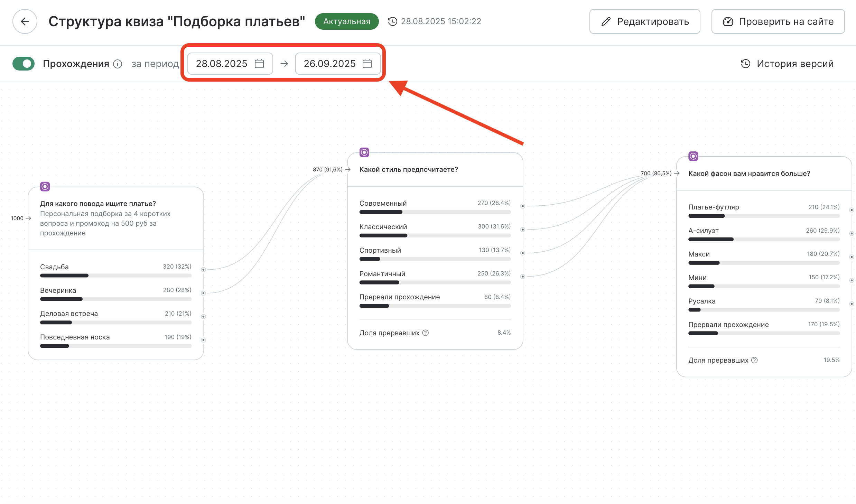Viewport: 856px width, 504px height.
Task: Click the back arrow button
Action: click(25, 21)
